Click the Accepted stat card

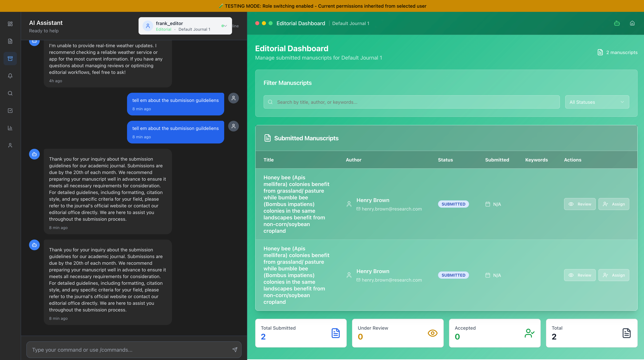click(x=495, y=333)
